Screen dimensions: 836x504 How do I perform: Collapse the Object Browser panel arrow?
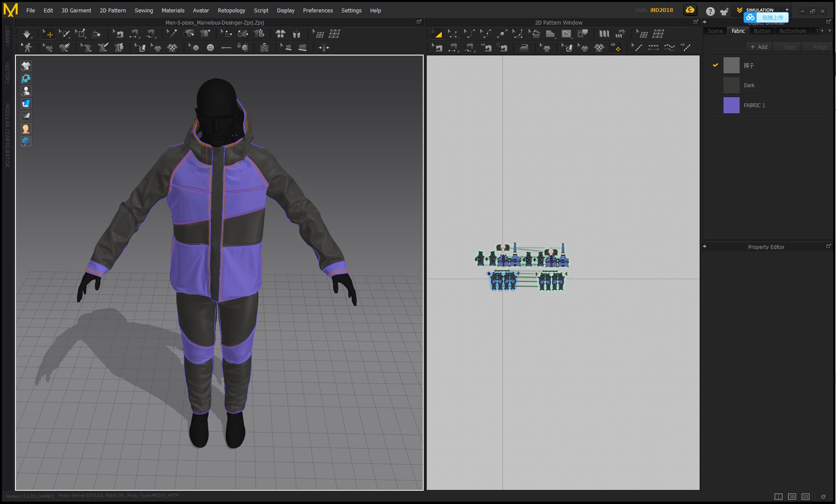705,22
